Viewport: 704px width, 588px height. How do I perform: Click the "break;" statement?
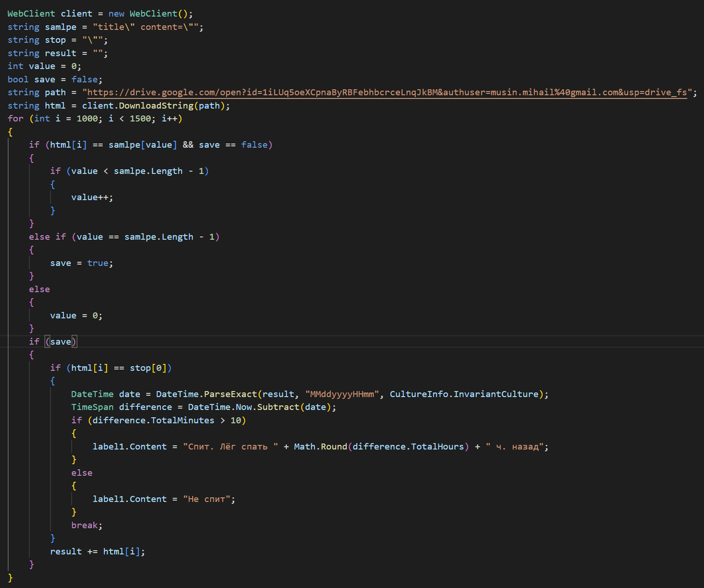pos(87,525)
